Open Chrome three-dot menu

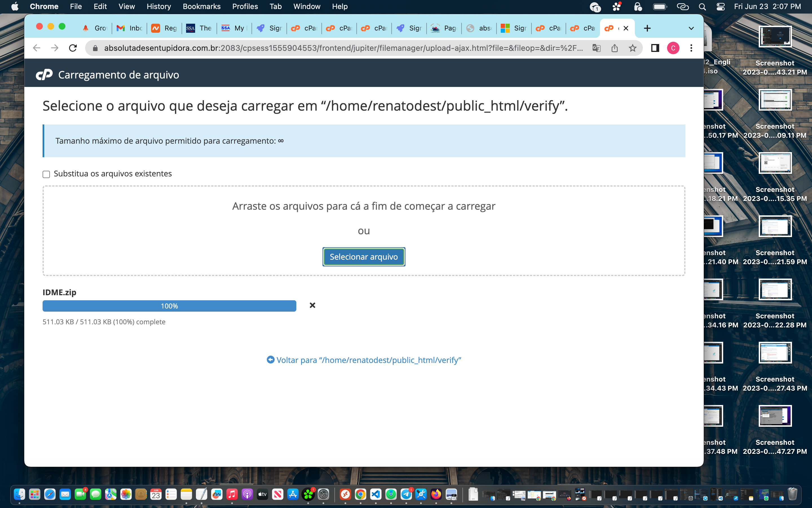(691, 48)
